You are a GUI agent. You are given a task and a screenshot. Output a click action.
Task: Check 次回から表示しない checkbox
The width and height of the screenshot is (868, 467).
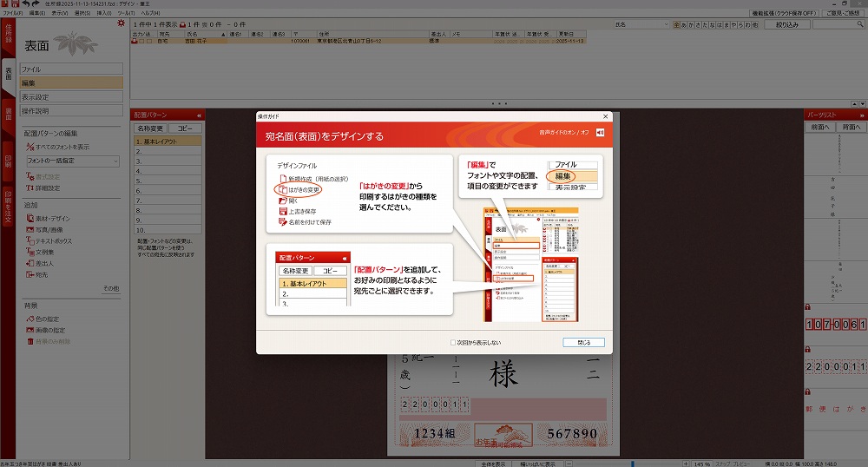click(x=453, y=342)
